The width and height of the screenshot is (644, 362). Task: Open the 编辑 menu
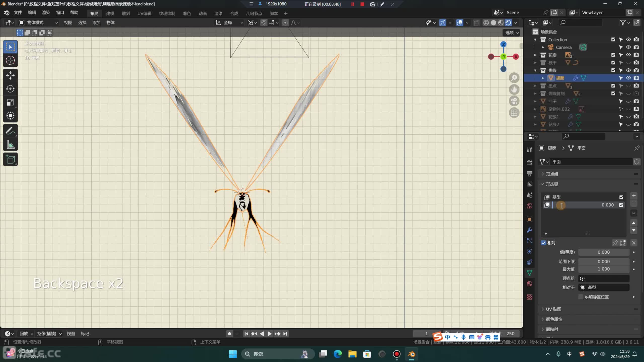(32, 13)
